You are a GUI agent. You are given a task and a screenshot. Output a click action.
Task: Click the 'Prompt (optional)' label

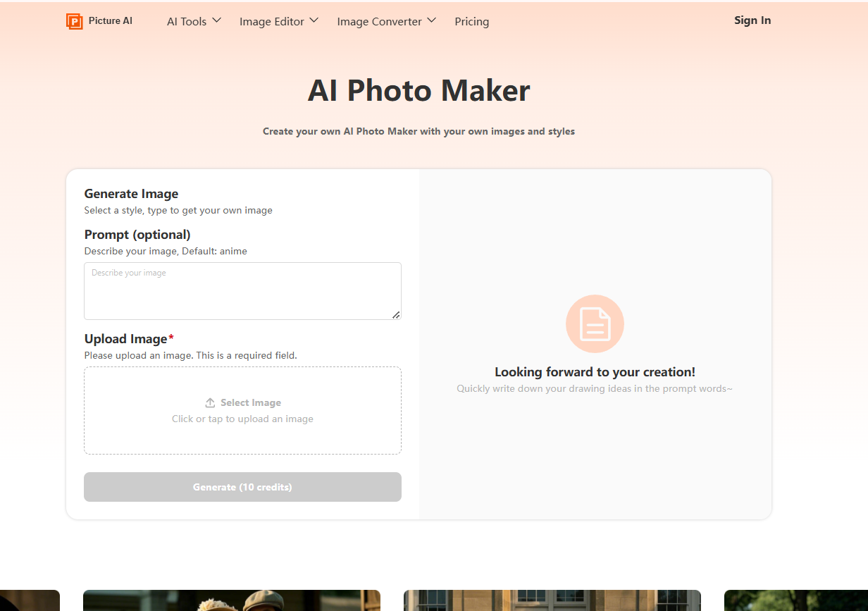(137, 235)
